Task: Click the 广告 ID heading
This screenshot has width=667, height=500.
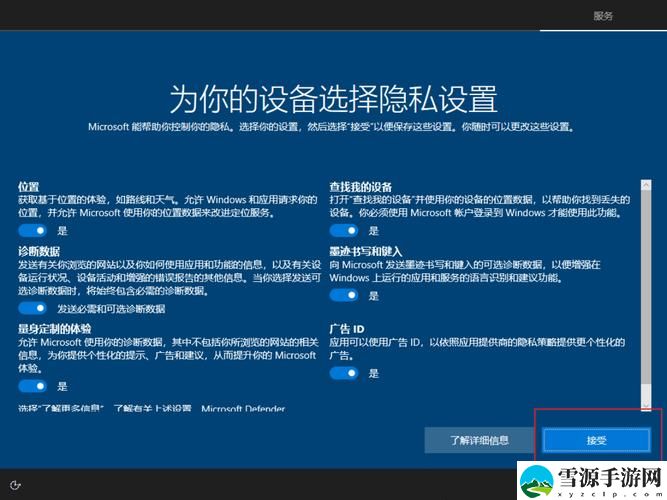Action: [347, 329]
